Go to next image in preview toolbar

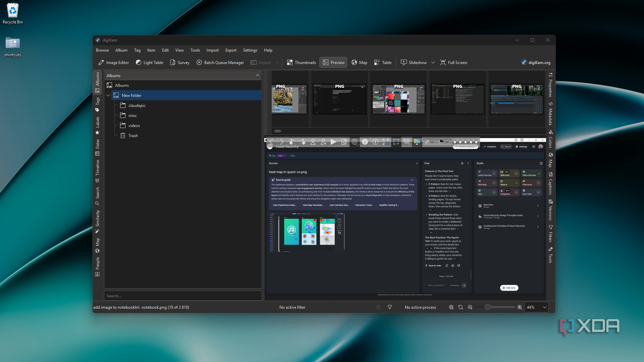[x=281, y=142]
